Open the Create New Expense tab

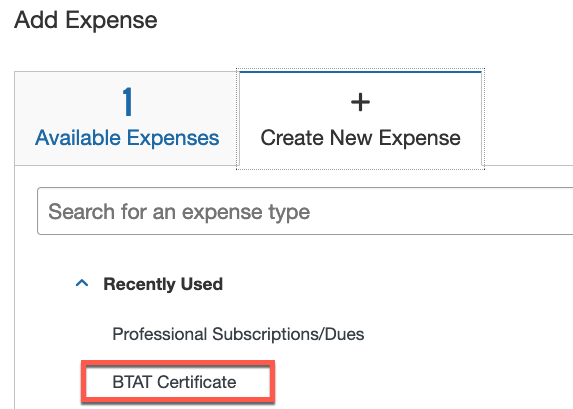click(x=360, y=118)
